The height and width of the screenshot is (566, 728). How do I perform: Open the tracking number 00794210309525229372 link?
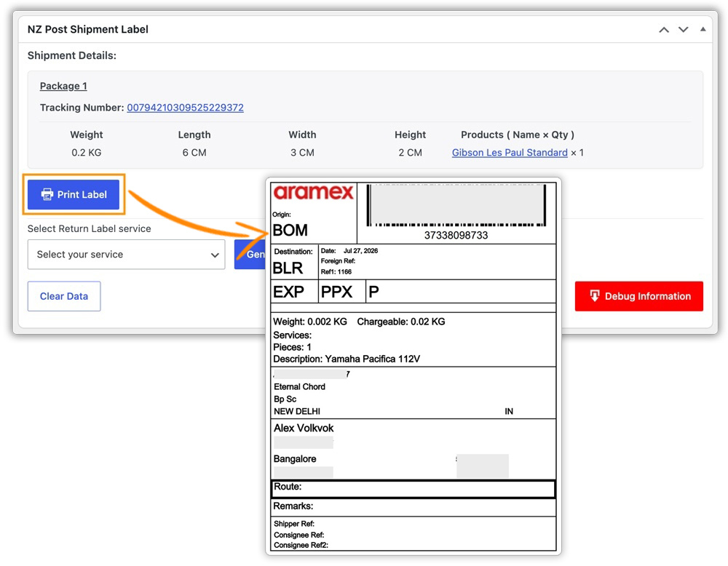(x=185, y=108)
